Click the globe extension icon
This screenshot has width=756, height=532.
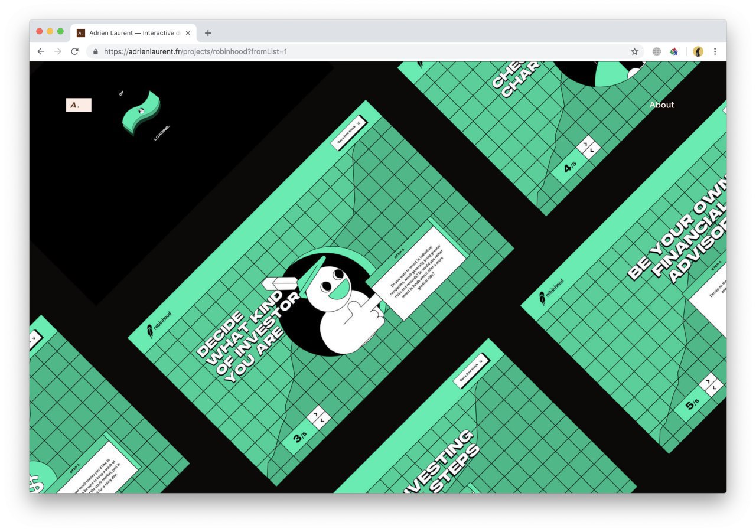click(x=656, y=51)
